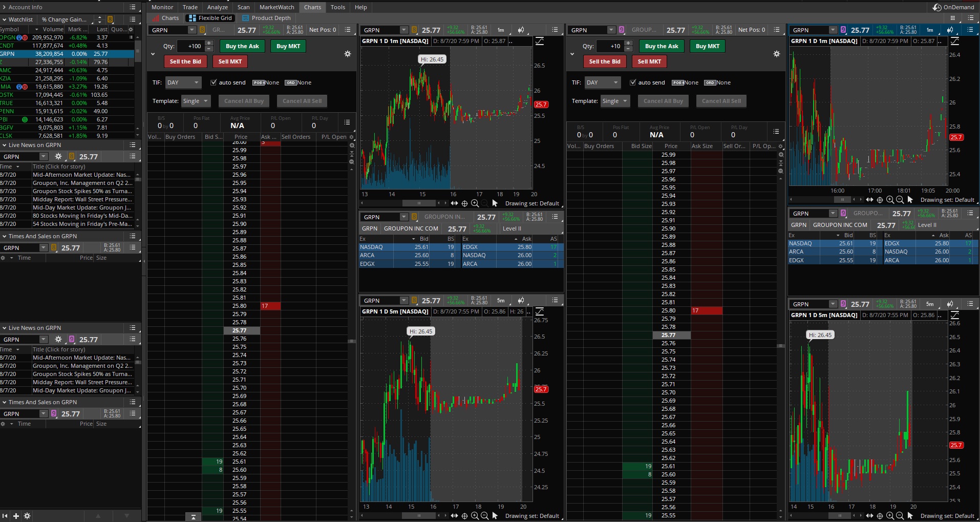The image size is (980, 522).
Task: Increase quantity with plus in +10 Active Trader
Action: tap(628, 43)
